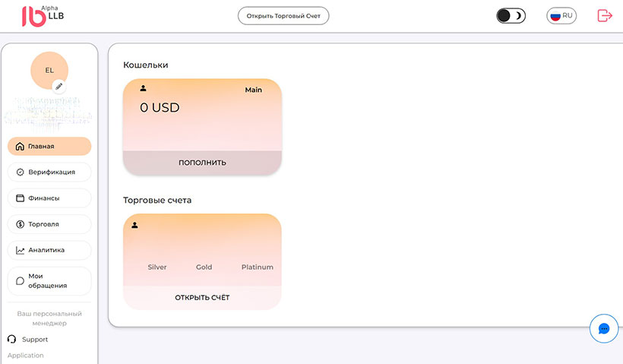
Task: Click ПОПОЛНИТЬ on Main wallet
Action: click(x=202, y=163)
